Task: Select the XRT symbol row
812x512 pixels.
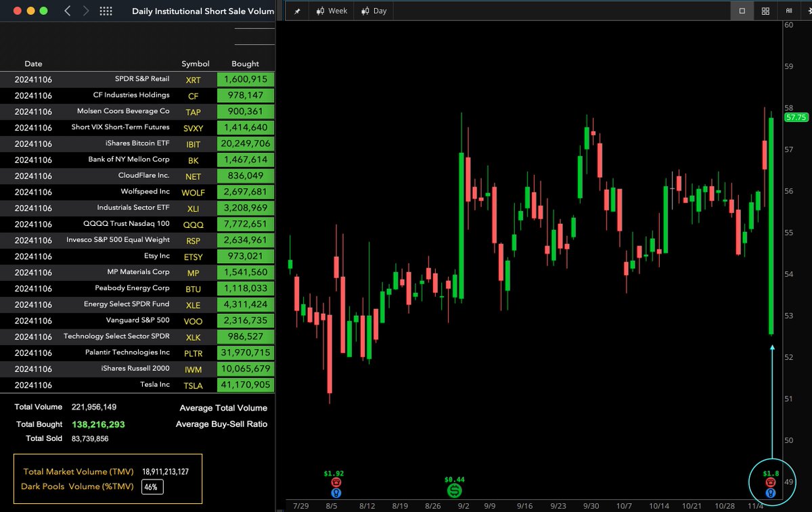Action: pyautogui.click(x=137, y=79)
